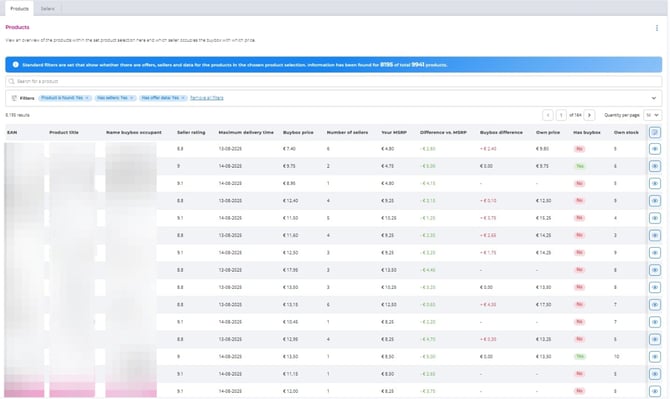
Task: Go to the next results page
Action: click(589, 115)
